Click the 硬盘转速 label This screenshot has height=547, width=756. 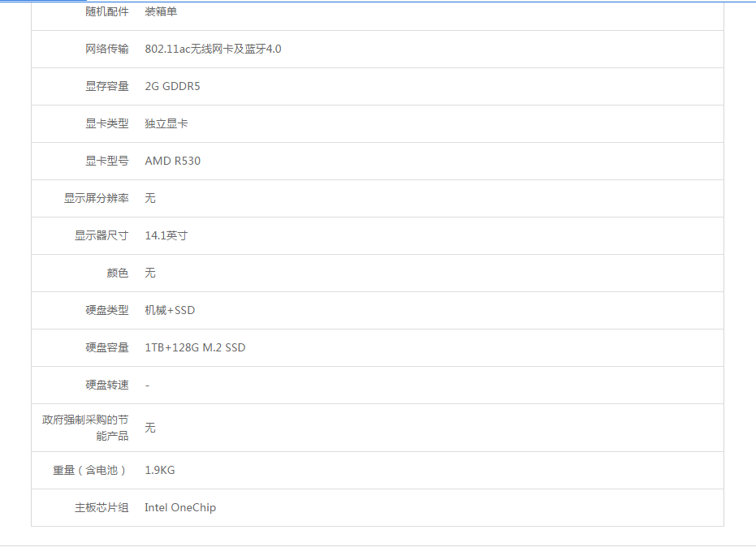click(x=106, y=385)
